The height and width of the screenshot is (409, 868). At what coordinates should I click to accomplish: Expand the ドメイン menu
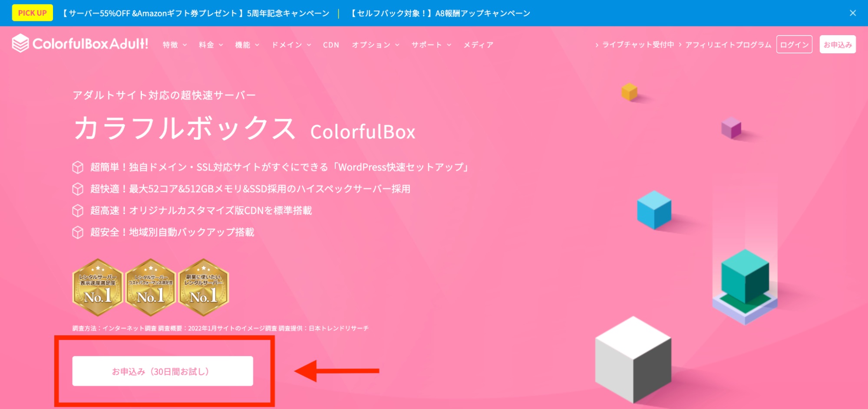pos(291,45)
